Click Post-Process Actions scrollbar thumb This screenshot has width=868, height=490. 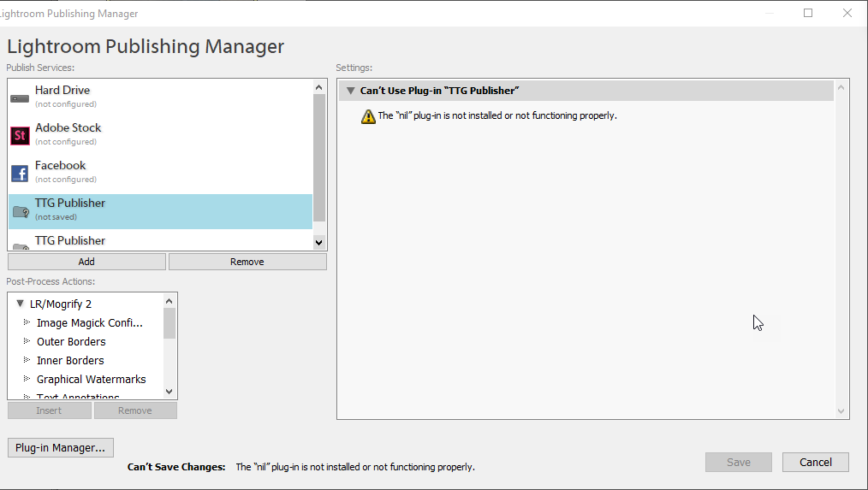tap(169, 323)
